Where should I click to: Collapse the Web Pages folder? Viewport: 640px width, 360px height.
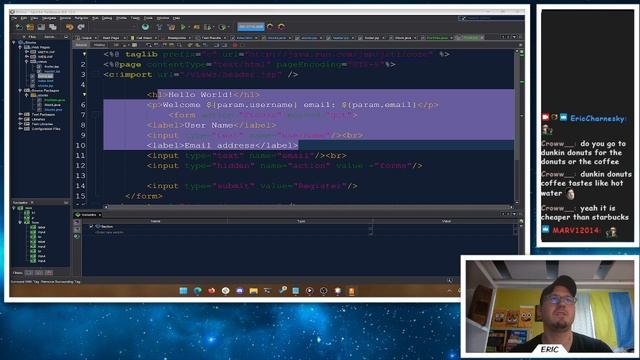point(20,47)
